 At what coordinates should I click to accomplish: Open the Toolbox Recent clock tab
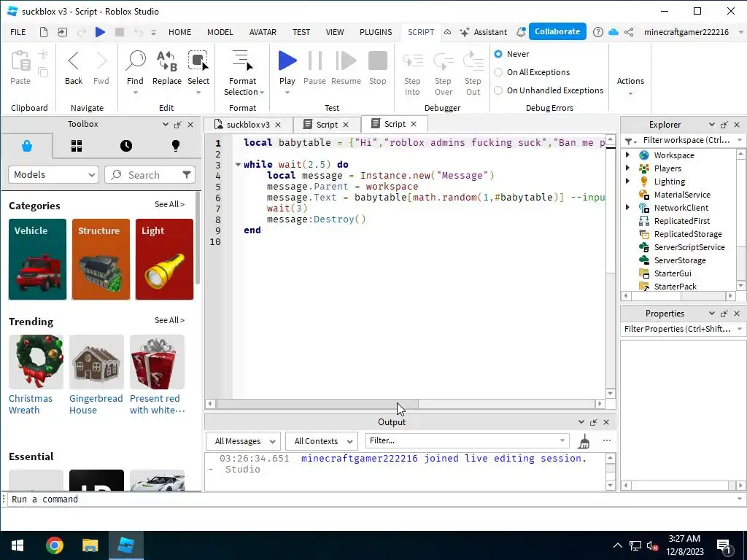(x=126, y=146)
